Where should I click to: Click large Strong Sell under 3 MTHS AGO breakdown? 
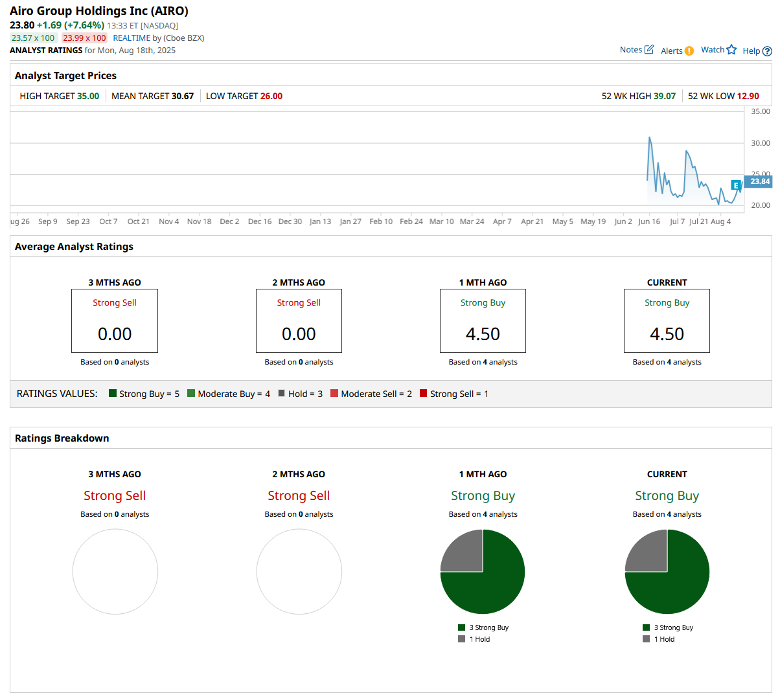click(x=115, y=496)
